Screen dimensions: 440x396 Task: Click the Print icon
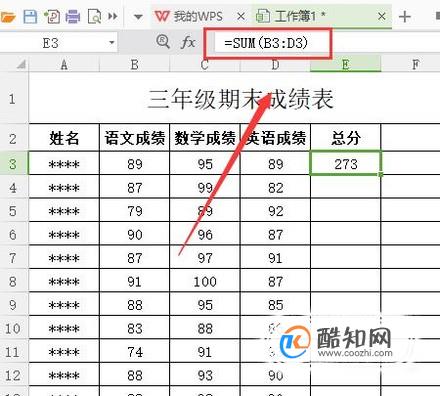[73, 16]
